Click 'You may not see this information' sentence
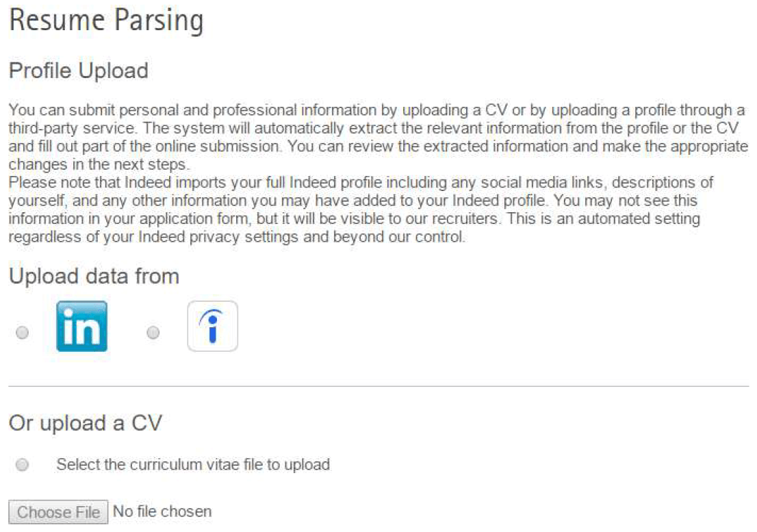Image resolution: width=757 pixels, height=532 pixels. pos(616,201)
